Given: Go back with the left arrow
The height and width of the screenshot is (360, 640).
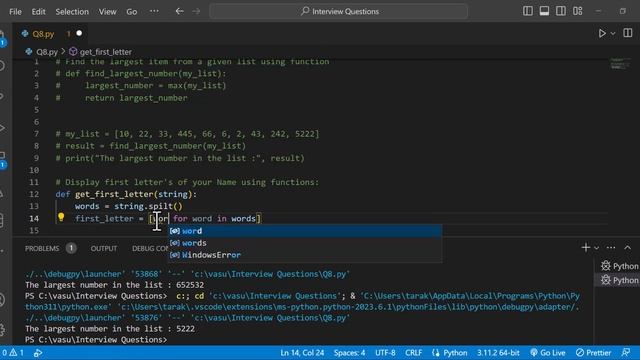Looking at the screenshot, I should point(179,11).
